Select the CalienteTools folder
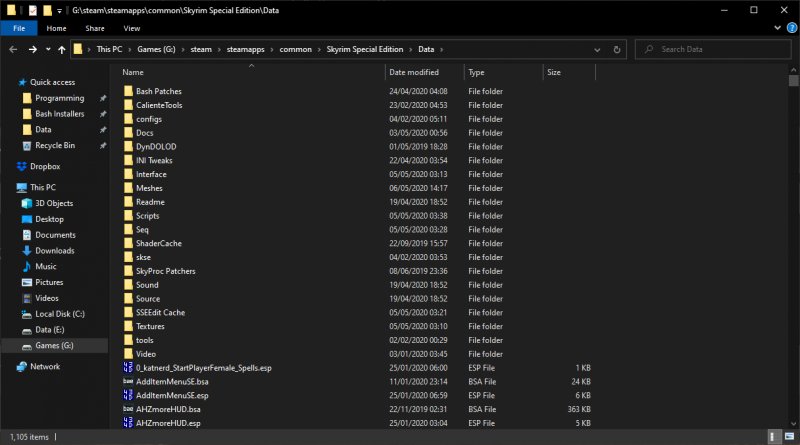Viewport: 800px width, 445px height. click(159, 105)
